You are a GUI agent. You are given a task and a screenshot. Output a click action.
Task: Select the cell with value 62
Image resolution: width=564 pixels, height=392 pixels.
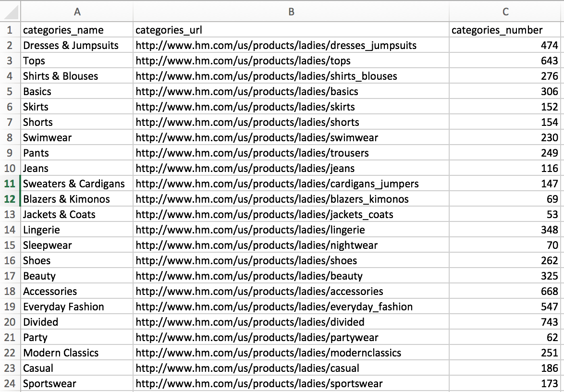pyautogui.click(x=505, y=337)
